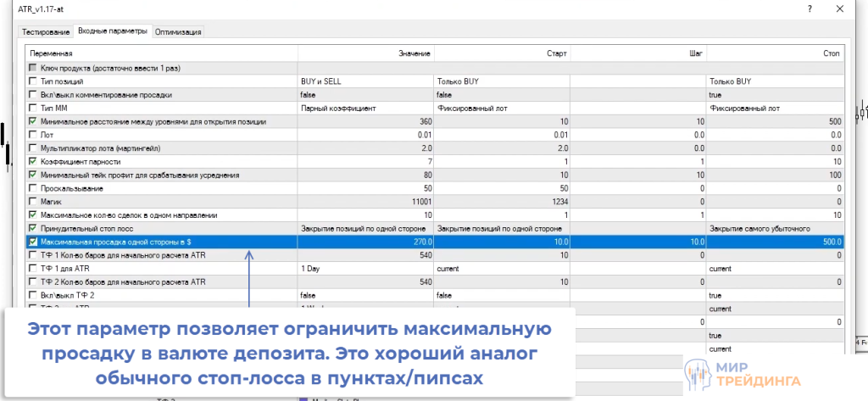Select Минимальное расстояние stop value 500
Viewport: 868px width, 401px height.
click(776, 121)
